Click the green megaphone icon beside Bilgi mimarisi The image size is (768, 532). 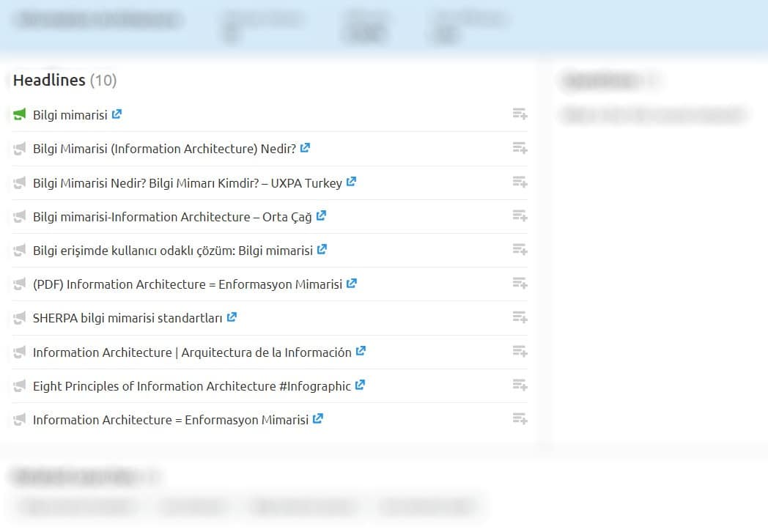click(20, 115)
